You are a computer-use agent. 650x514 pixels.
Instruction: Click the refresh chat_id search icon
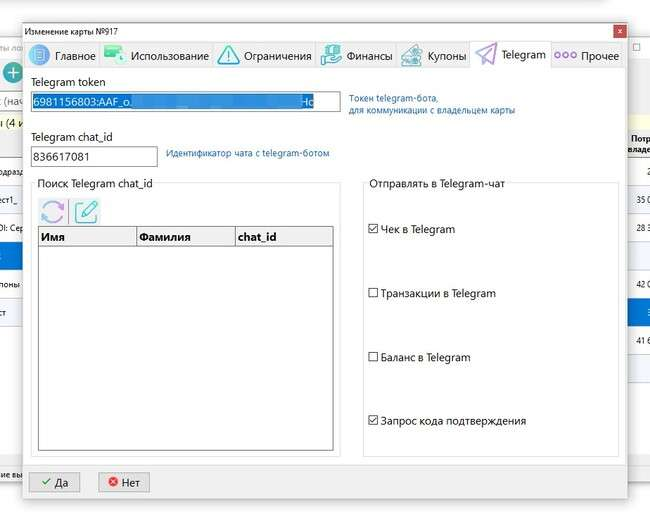point(52,211)
